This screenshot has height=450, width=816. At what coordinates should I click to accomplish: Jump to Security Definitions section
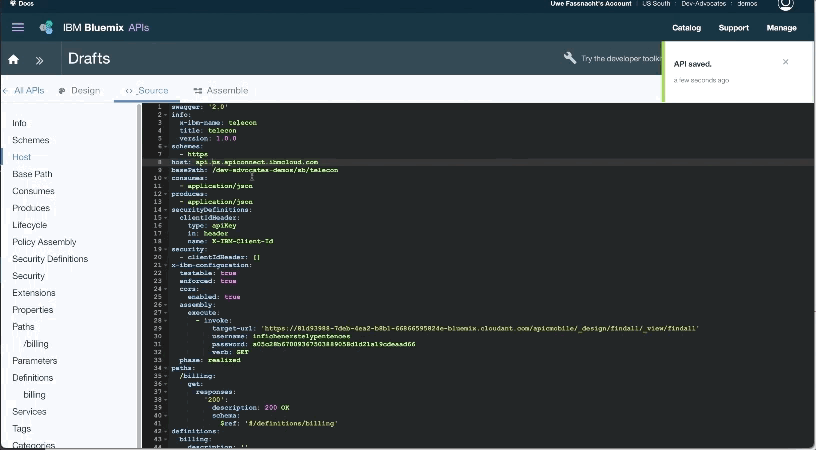50,259
